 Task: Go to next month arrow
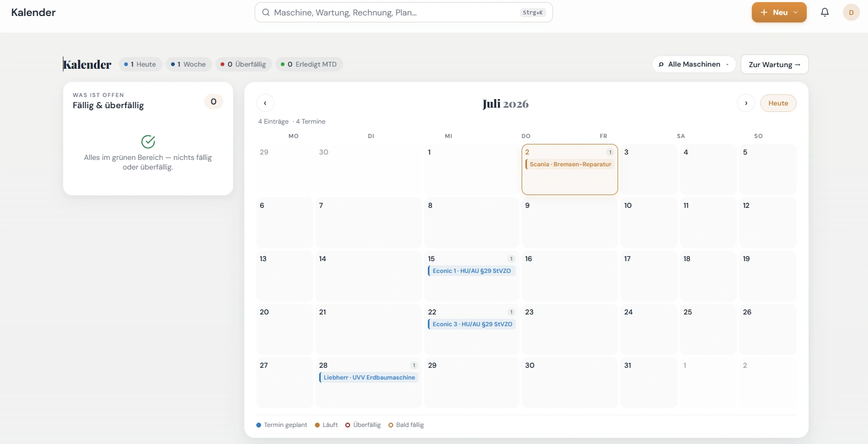click(746, 103)
